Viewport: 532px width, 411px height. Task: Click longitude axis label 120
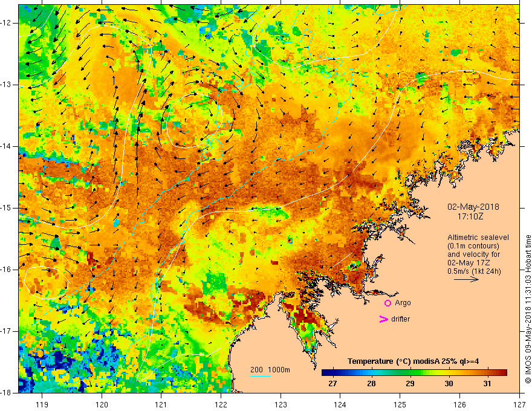(x=102, y=404)
